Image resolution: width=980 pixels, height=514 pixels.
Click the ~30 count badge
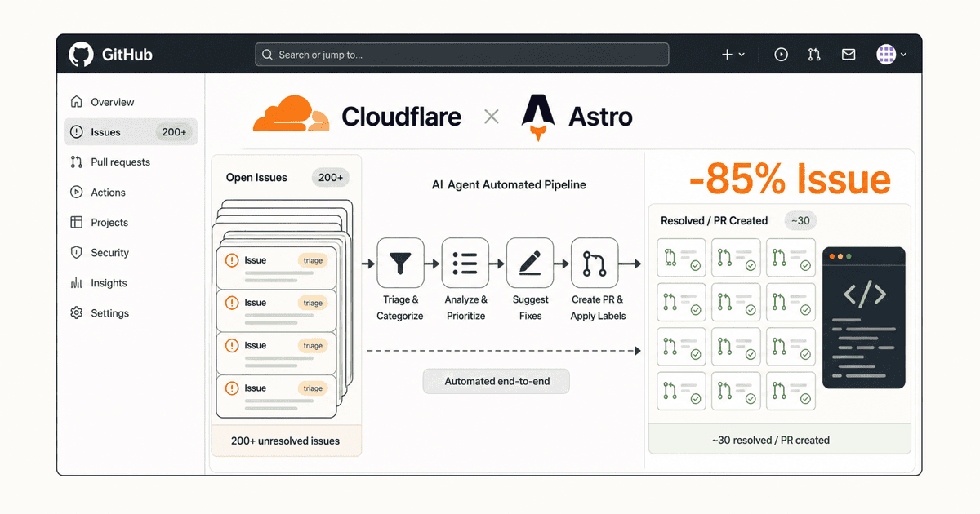pyautogui.click(x=801, y=220)
